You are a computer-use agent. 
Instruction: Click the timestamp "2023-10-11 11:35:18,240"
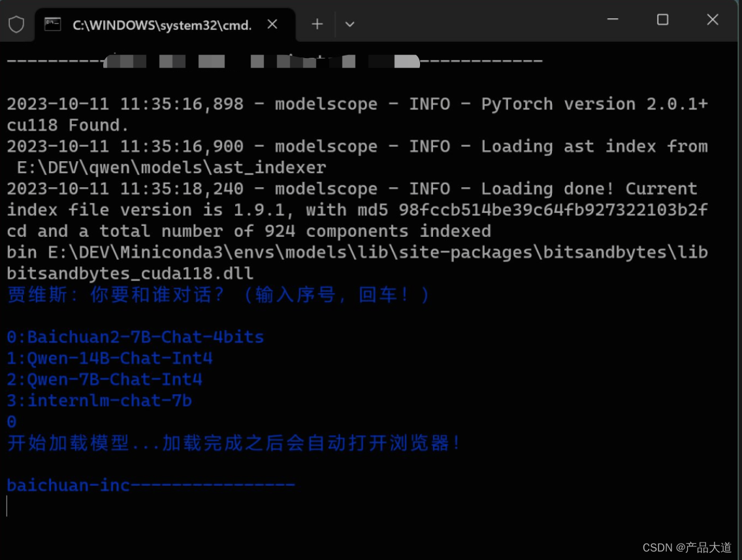[125, 188]
